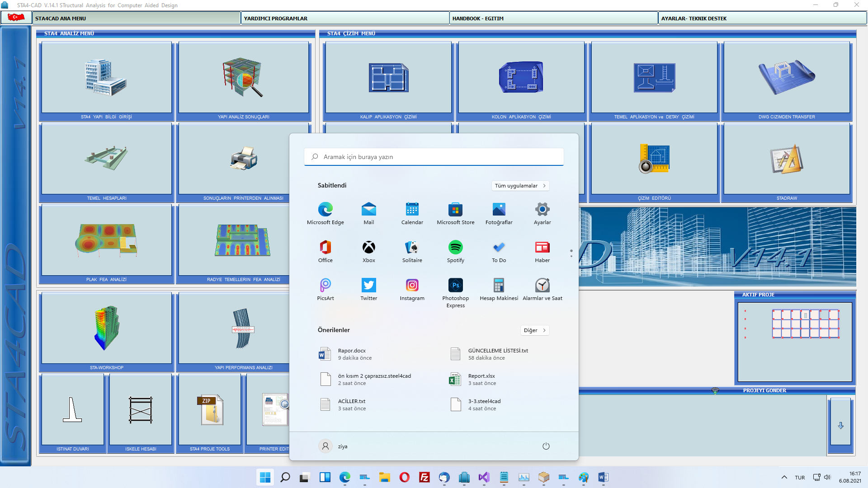Open Rapor.docx from recommendations
868x488 pixels.
353,354
